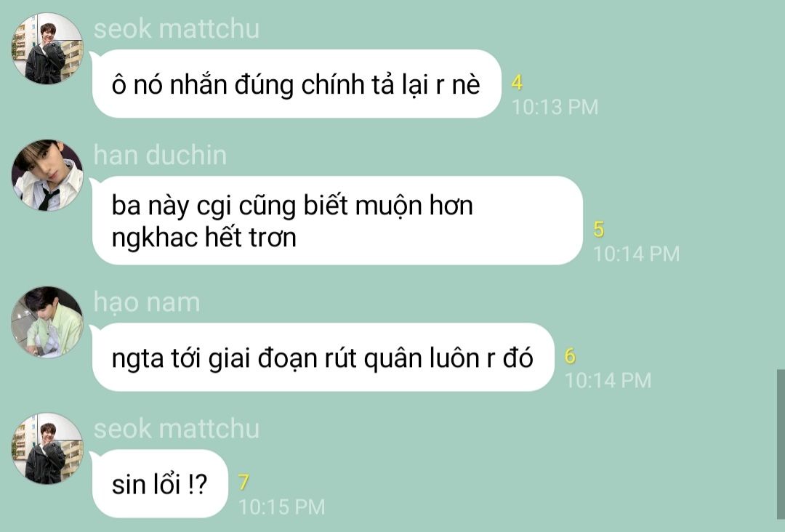Tap han duchin's profile picture
The width and height of the screenshot is (785, 532).
tap(47, 175)
